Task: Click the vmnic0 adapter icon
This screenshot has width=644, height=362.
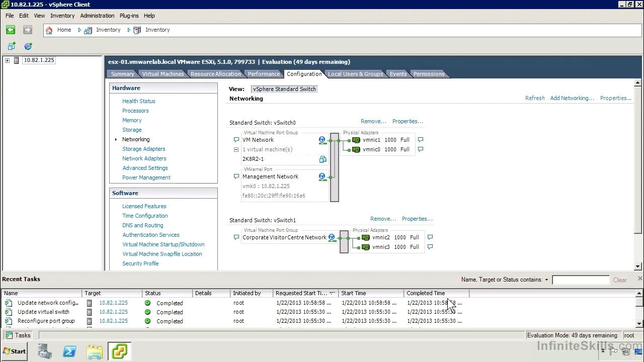Action: tap(356, 150)
